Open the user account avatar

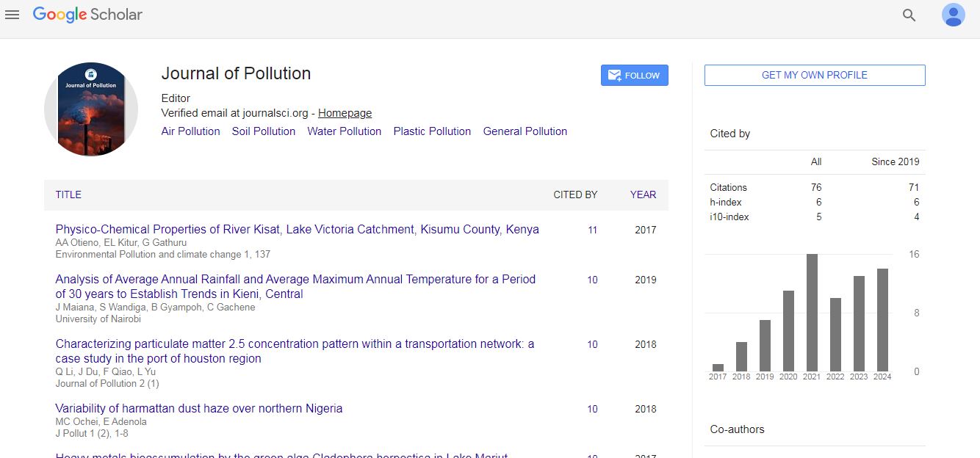(x=953, y=15)
